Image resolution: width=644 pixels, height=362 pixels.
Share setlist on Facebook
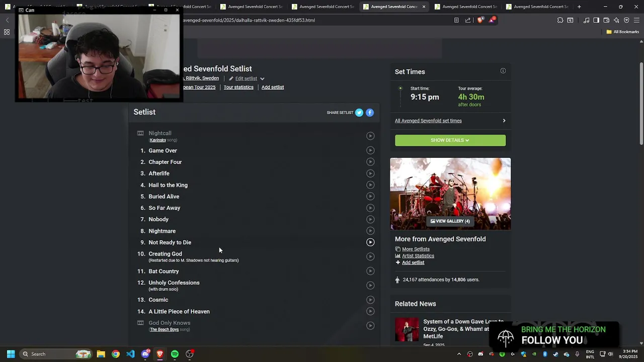(x=370, y=113)
